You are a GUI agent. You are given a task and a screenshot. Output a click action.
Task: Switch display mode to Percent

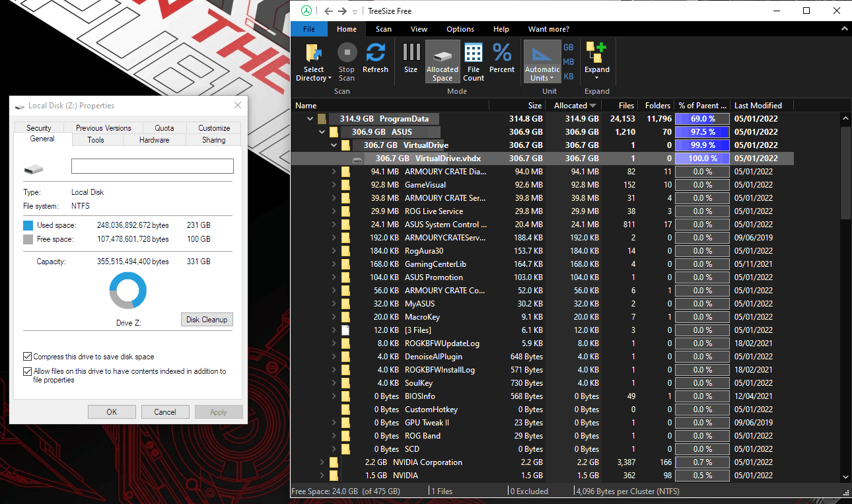click(x=502, y=58)
